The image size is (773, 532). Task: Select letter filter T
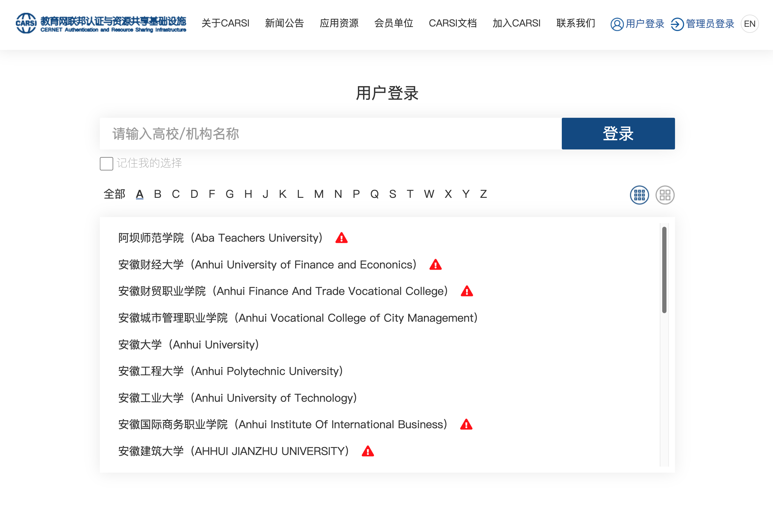[410, 194]
